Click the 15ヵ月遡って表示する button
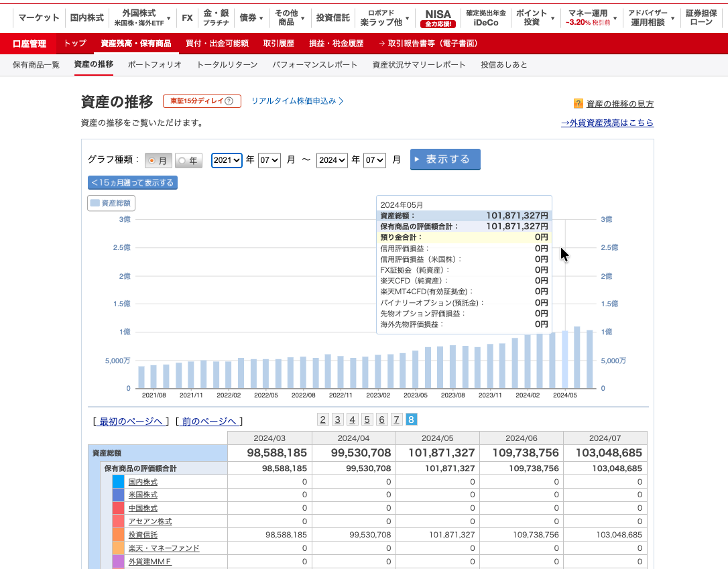The width and height of the screenshot is (728, 569). (x=132, y=182)
